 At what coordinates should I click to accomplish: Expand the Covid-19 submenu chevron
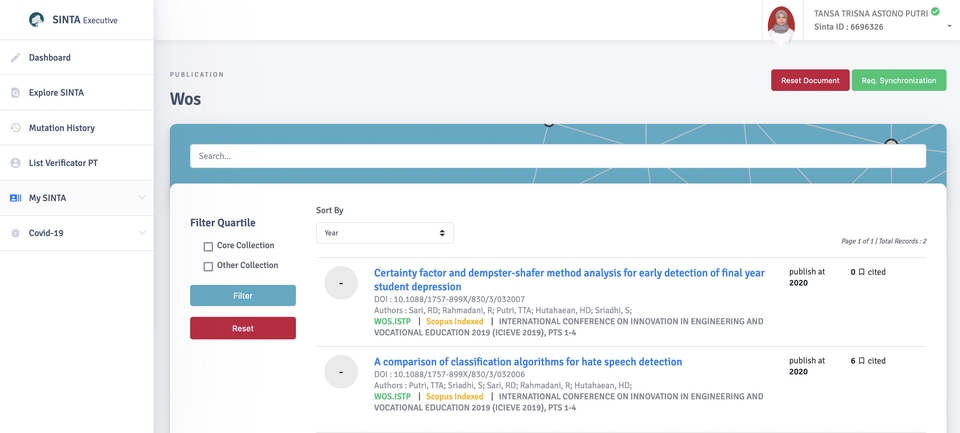(142, 233)
